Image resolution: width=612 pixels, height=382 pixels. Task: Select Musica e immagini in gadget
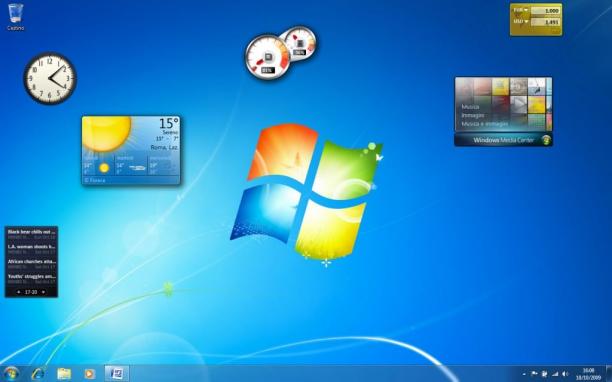[x=485, y=124]
